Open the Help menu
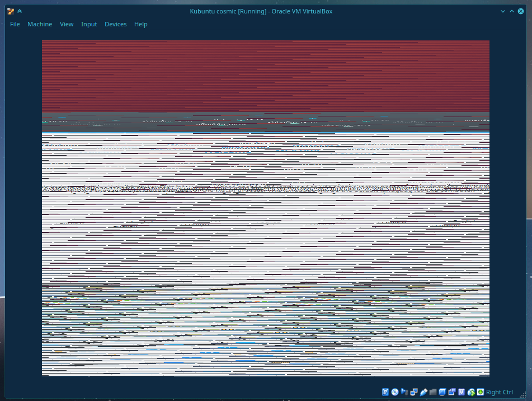Viewport: 532px width, 401px height. (x=141, y=24)
